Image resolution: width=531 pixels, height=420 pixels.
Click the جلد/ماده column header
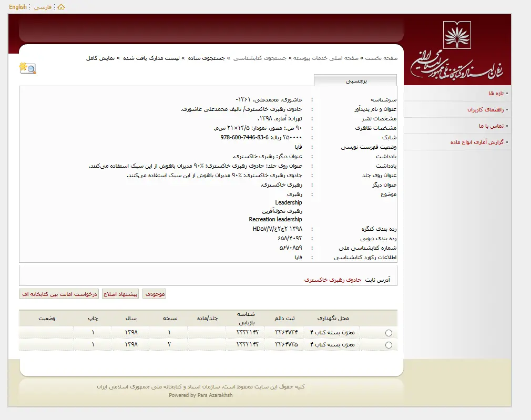tap(207, 318)
